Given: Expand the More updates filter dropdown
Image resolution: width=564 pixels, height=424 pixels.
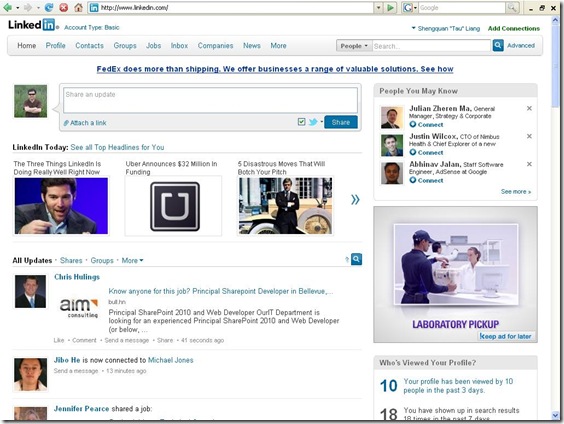Looking at the screenshot, I should pos(132,260).
